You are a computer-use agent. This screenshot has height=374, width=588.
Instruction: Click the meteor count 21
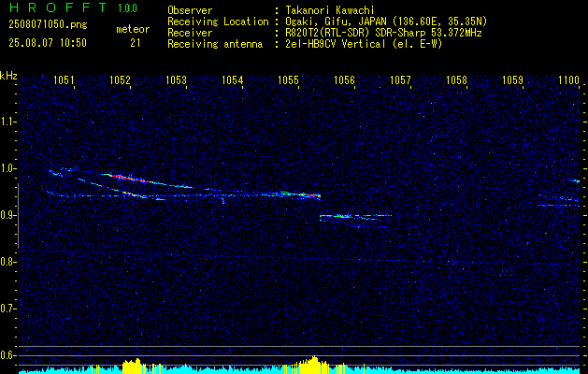click(x=136, y=43)
